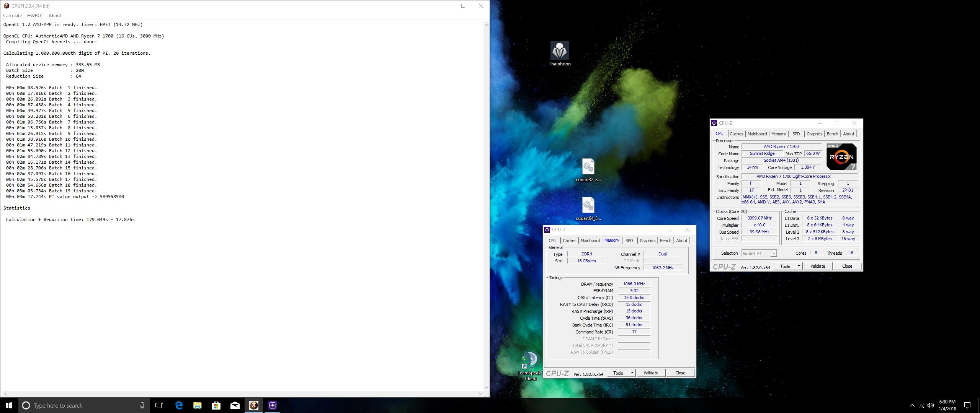Click GPUPI horizontal scrollbar right arrow
This screenshot has height=413, width=980.
480,394
